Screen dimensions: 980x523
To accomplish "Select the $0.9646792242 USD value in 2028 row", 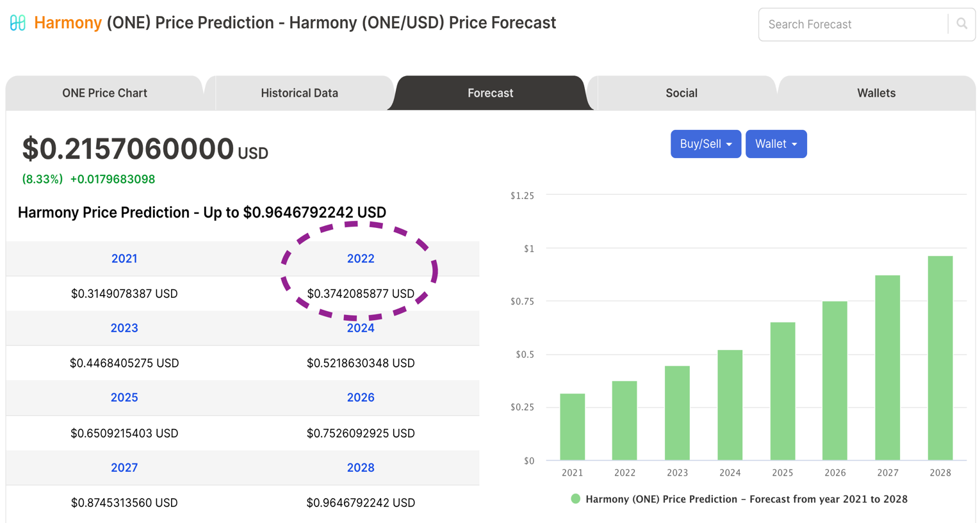I will coord(361,503).
